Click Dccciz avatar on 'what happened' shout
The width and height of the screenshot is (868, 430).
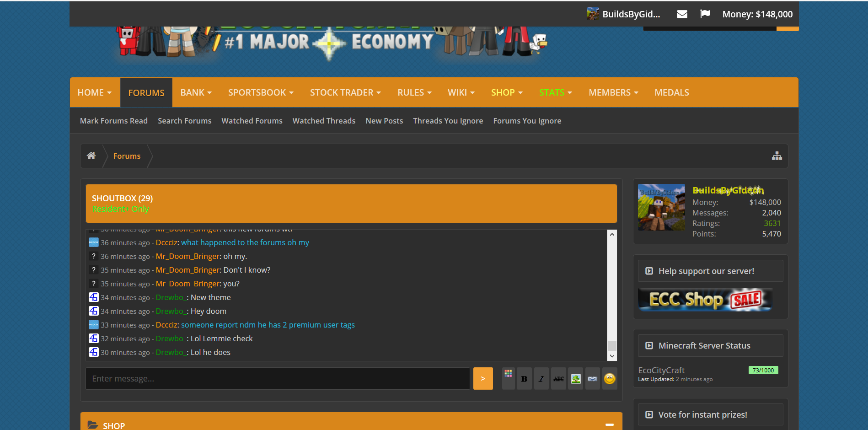(x=94, y=242)
